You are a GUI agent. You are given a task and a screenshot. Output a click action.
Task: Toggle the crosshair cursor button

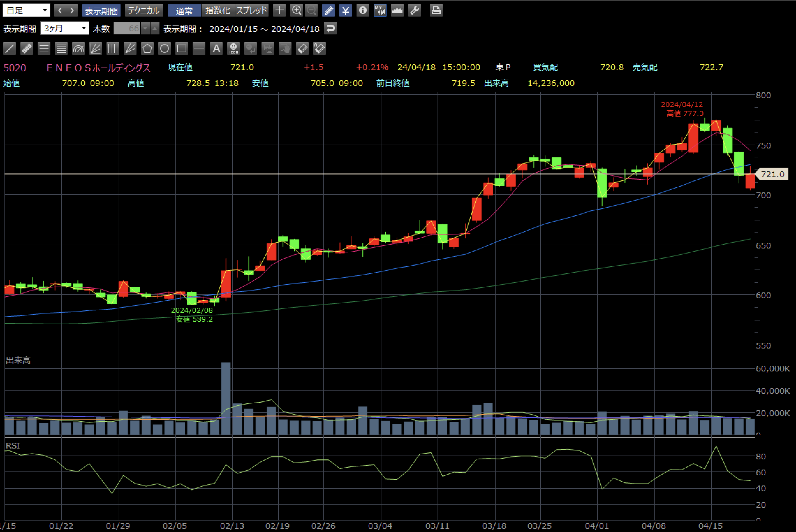[x=279, y=10]
